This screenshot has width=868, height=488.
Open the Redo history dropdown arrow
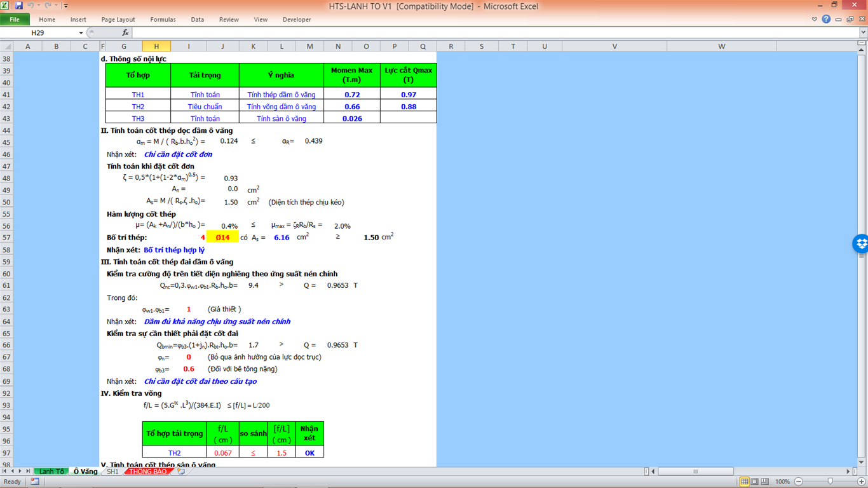tap(56, 6)
